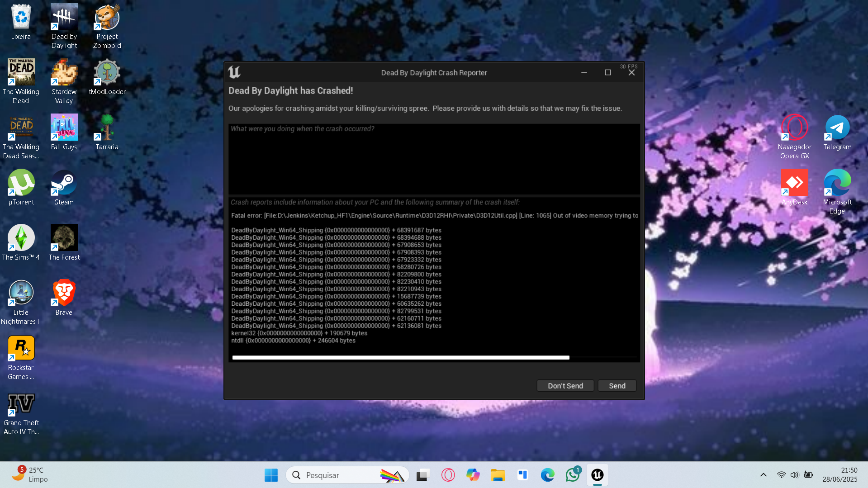Open the Wi-Fi network settings icon

point(781,475)
